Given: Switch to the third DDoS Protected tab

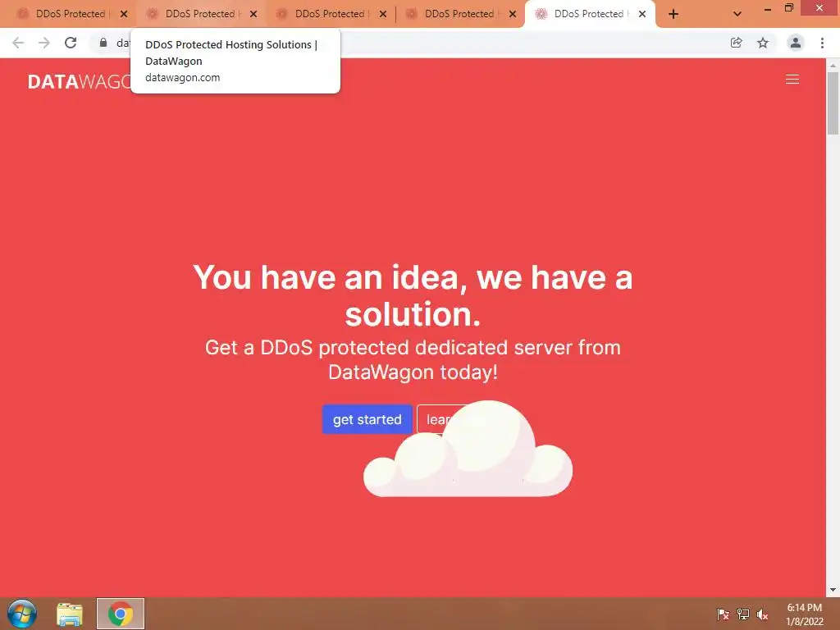Looking at the screenshot, I should 329,14.
